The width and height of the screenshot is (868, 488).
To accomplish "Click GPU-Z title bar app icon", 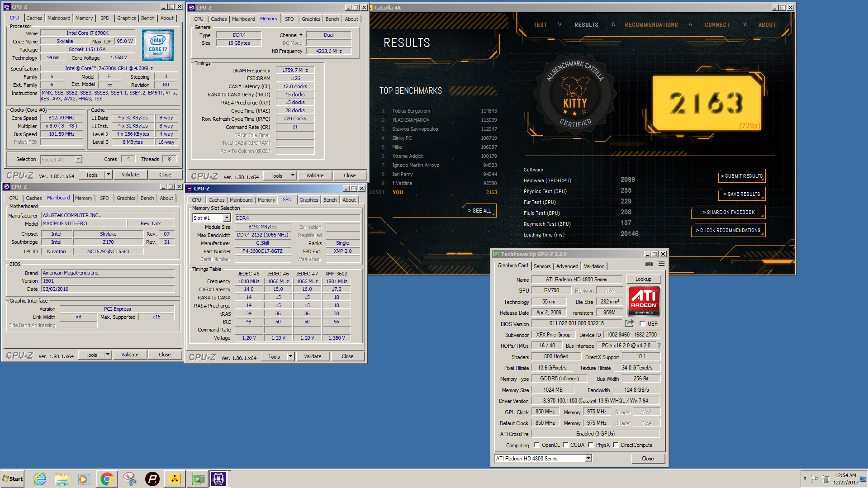I will click(x=497, y=254).
